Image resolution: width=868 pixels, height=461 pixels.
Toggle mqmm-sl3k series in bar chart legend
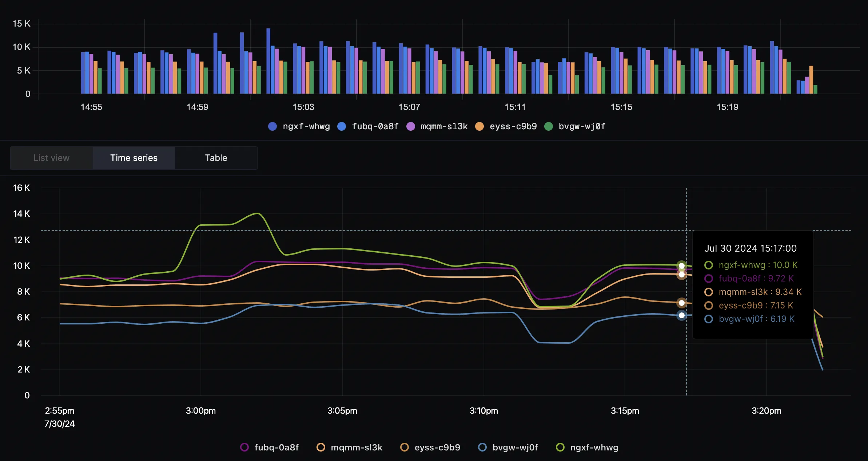[x=437, y=126]
